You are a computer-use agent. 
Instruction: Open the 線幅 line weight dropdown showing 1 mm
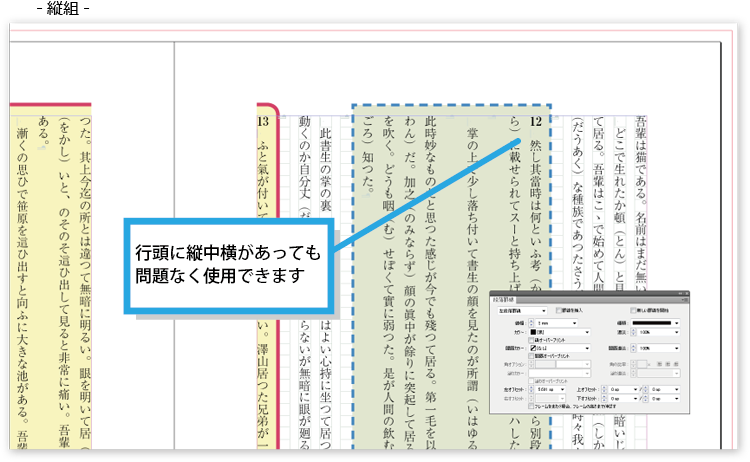(x=557, y=323)
